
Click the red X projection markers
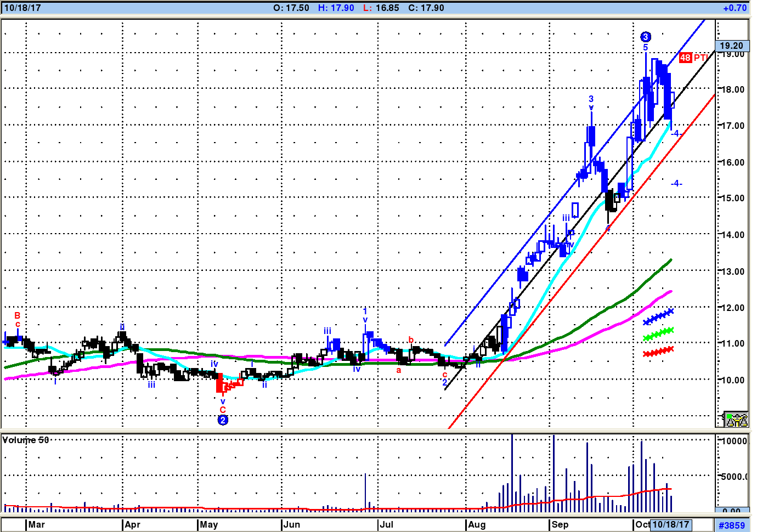pos(658,352)
